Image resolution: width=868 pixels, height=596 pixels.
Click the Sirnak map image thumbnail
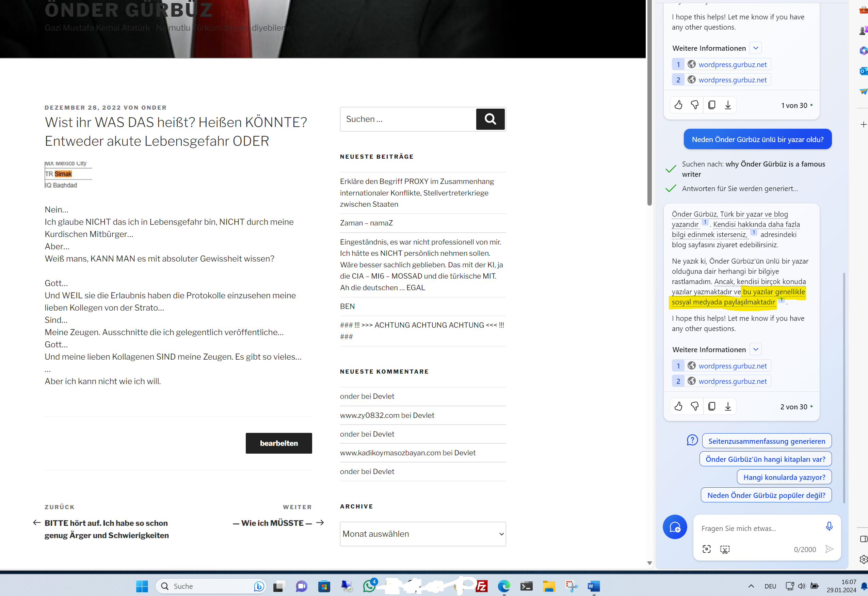[68, 174]
